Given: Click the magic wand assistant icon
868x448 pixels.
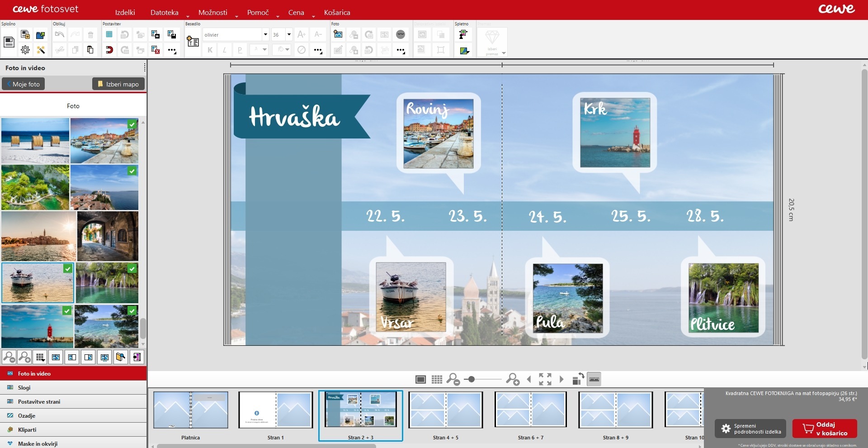Looking at the screenshot, I should coord(41,50).
